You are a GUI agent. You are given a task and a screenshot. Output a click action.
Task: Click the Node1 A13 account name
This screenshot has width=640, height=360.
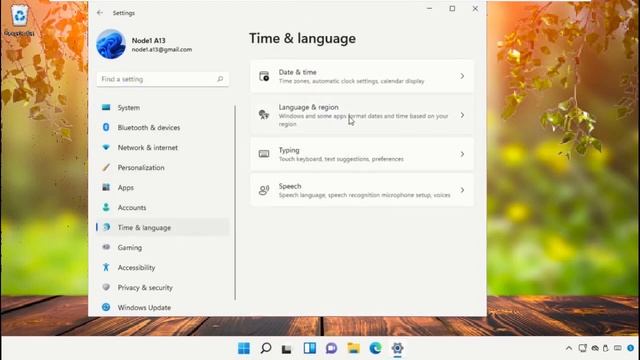click(149, 40)
